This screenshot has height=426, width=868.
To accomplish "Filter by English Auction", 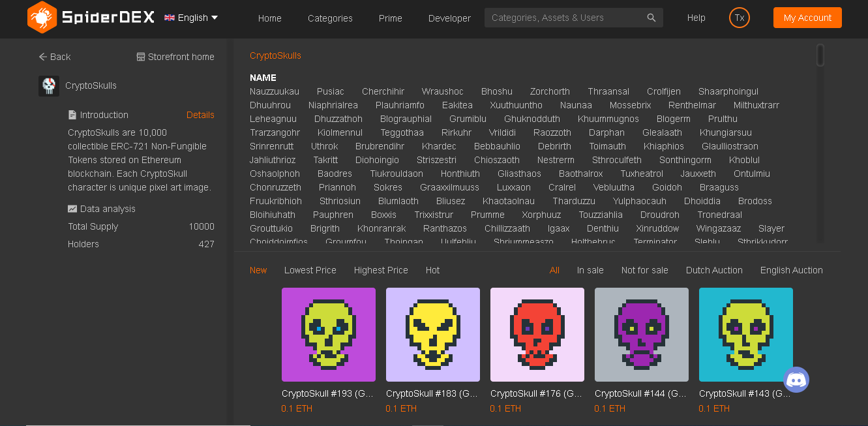I will tap(792, 270).
